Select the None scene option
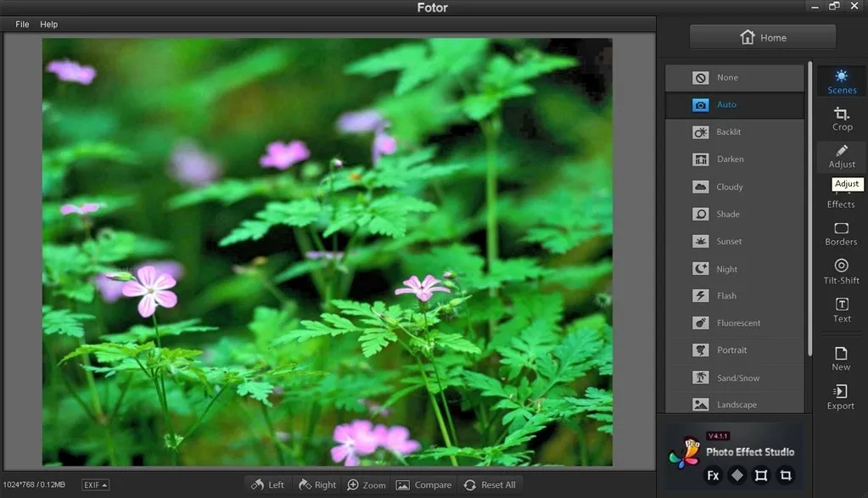This screenshot has height=498, width=868. [x=734, y=77]
